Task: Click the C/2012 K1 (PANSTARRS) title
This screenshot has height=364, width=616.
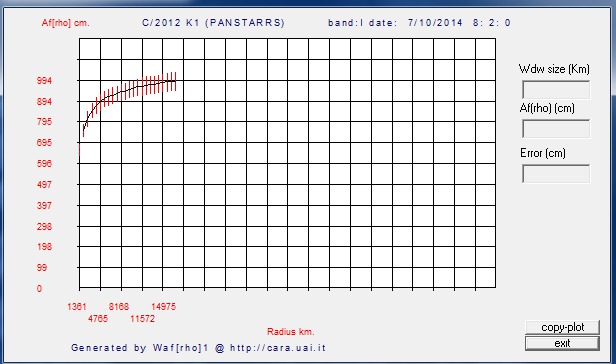Action: click(213, 23)
